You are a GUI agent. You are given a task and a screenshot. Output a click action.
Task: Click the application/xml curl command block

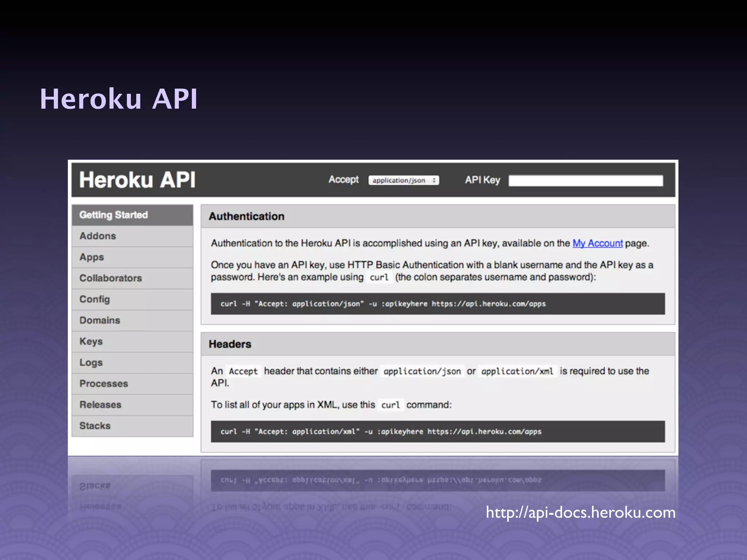[438, 432]
